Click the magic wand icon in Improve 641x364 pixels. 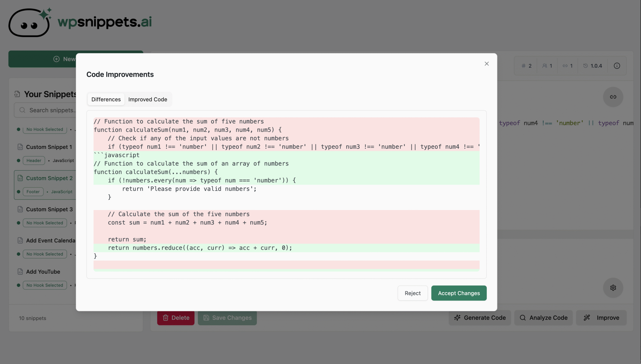pyautogui.click(x=587, y=318)
